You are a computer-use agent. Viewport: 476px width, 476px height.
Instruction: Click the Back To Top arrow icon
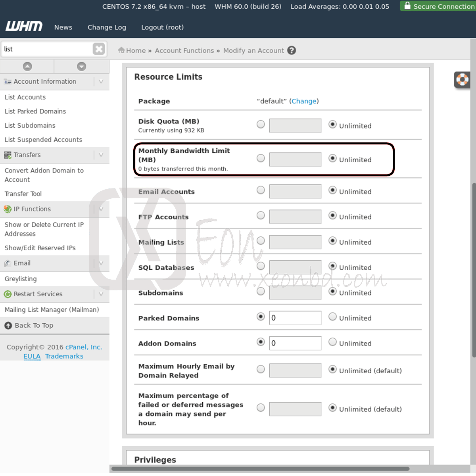coord(8,326)
